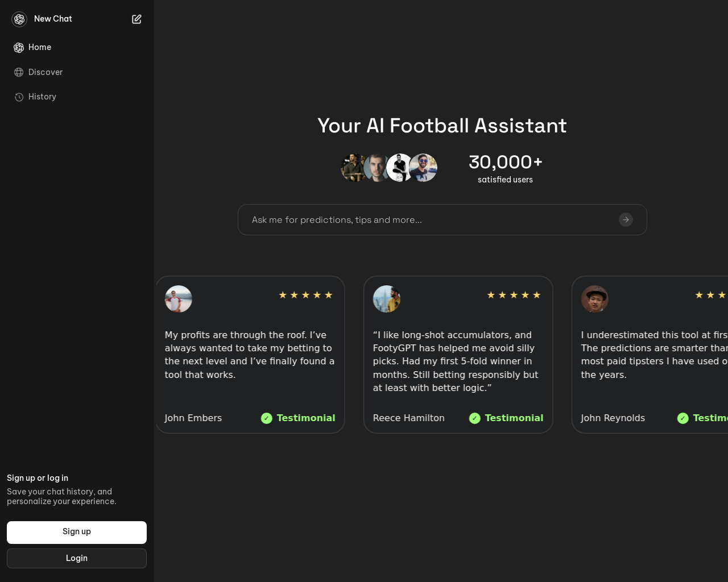
Task: Click five-star rating on John Embers testimonial
Action: click(x=305, y=295)
